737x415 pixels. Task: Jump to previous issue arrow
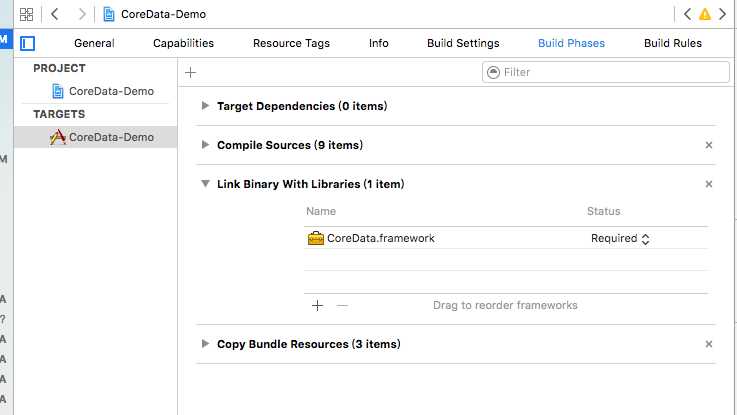click(687, 14)
